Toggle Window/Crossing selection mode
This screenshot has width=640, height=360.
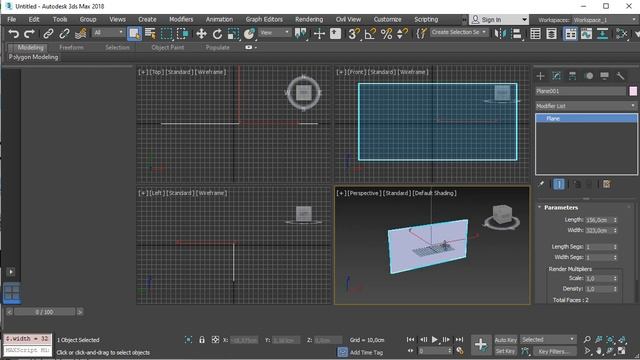(182, 33)
